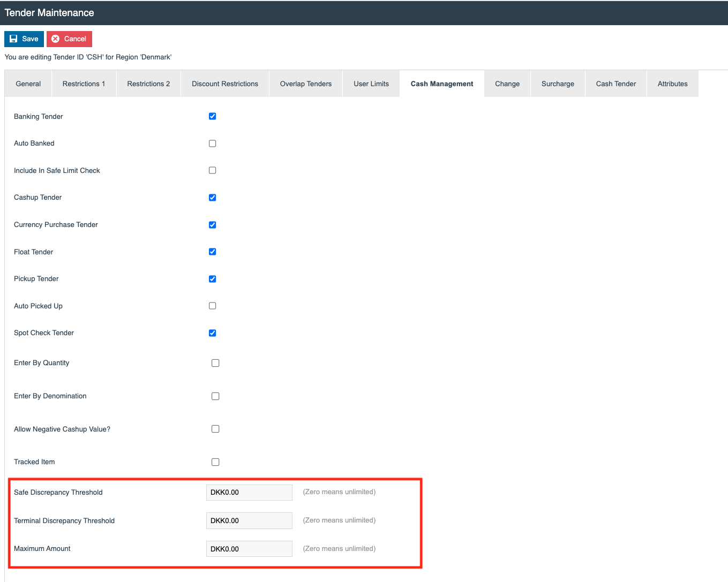
Task: Click the 'Maximum Amount' label
Action: tap(42, 549)
